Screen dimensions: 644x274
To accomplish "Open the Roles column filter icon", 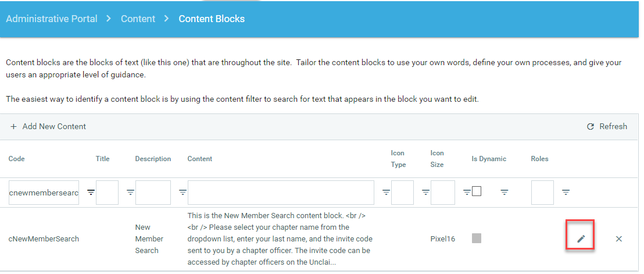I will coord(566,192).
